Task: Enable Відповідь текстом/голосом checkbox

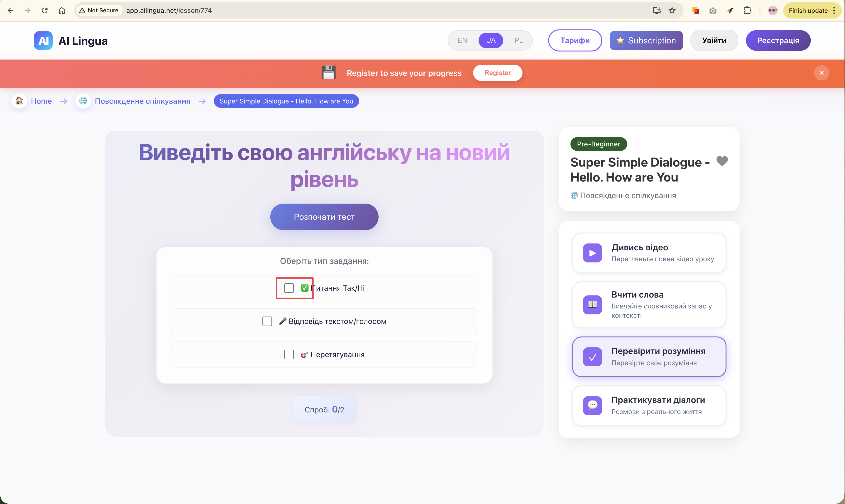Action: click(267, 321)
